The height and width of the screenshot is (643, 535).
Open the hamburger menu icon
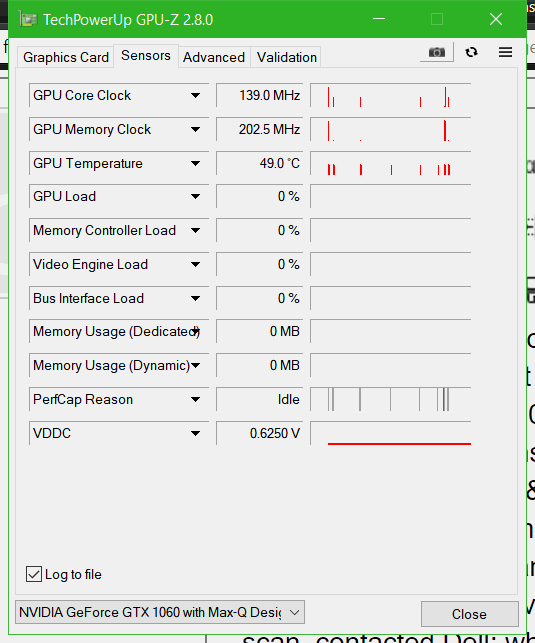pyautogui.click(x=505, y=52)
